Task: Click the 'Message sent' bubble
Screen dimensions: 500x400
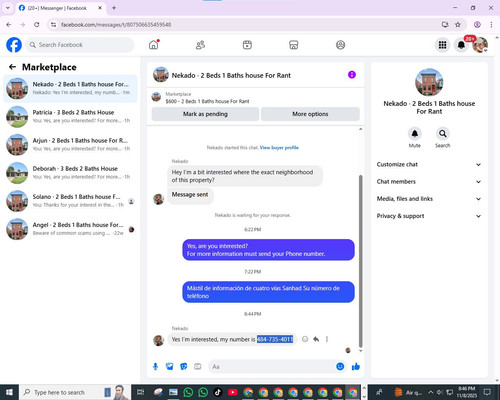Action: (x=190, y=195)
